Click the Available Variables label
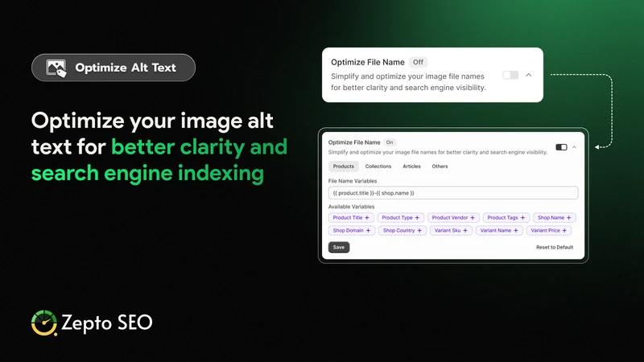Image resolution: width=644 pixels, height=362 pixels. click(351, 207)
